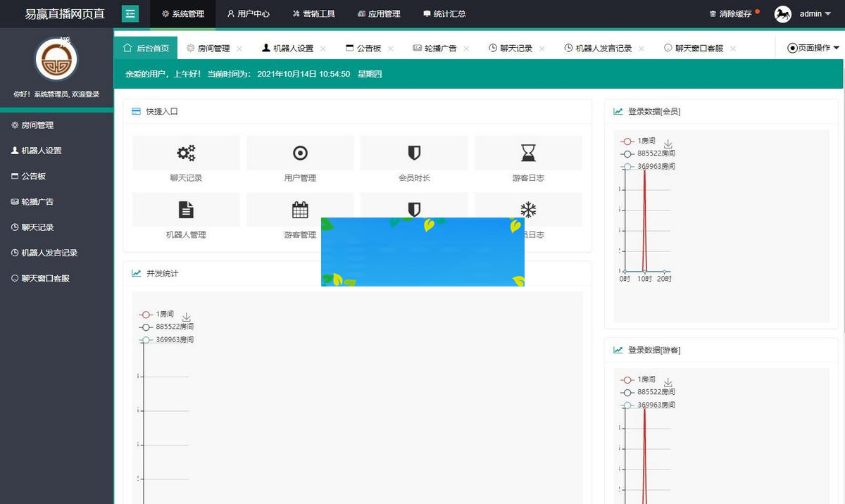The height and width of the screenshot is (504, 845).
Task: Click the 机器人管理 document icon
Action: (185, 209)
